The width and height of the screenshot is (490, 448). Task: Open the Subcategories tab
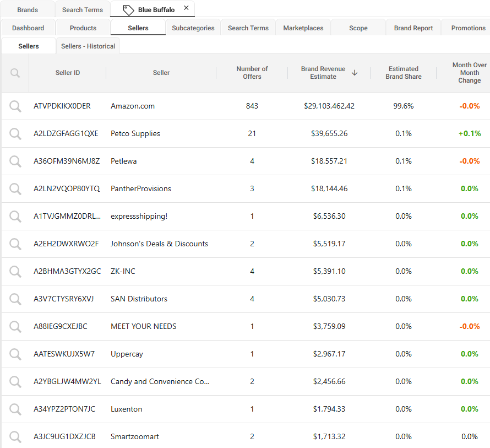pyautogui.click(x=193, y=28)
